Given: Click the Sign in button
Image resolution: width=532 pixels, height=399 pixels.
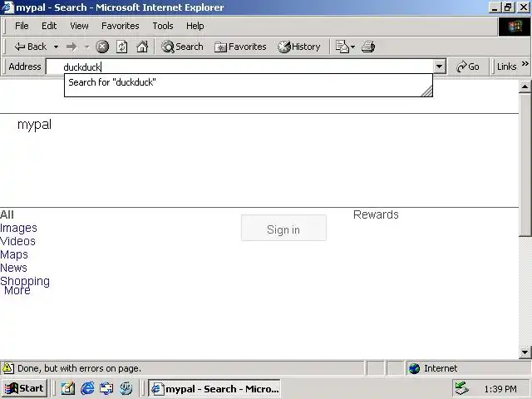Looking at the screenshot, I should 283,228.
